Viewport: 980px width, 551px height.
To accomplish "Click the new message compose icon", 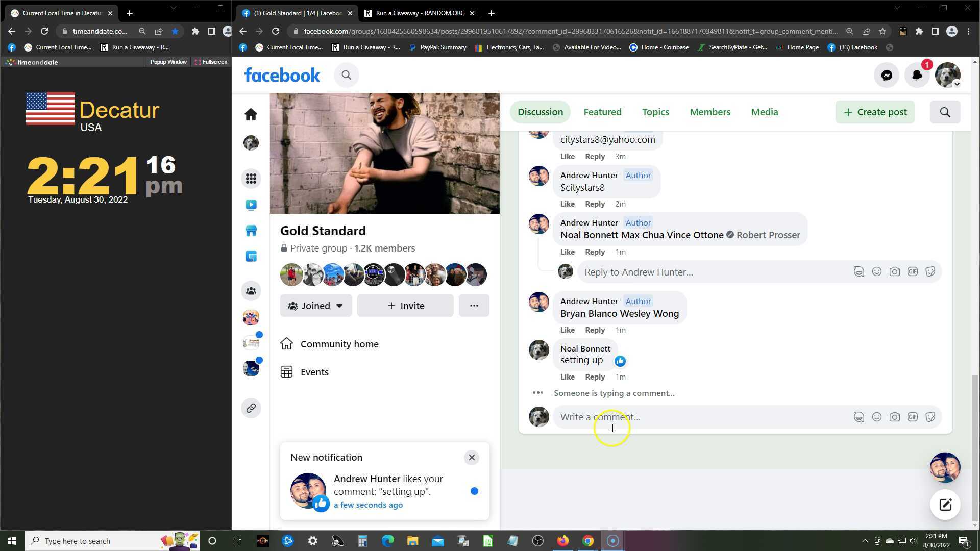I will [x=945, y=505].
